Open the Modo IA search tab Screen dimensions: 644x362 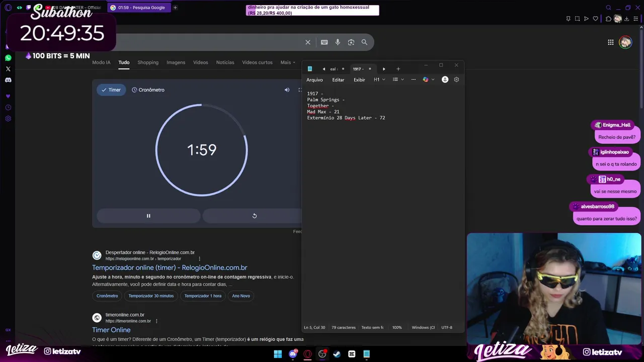point(101,62)
